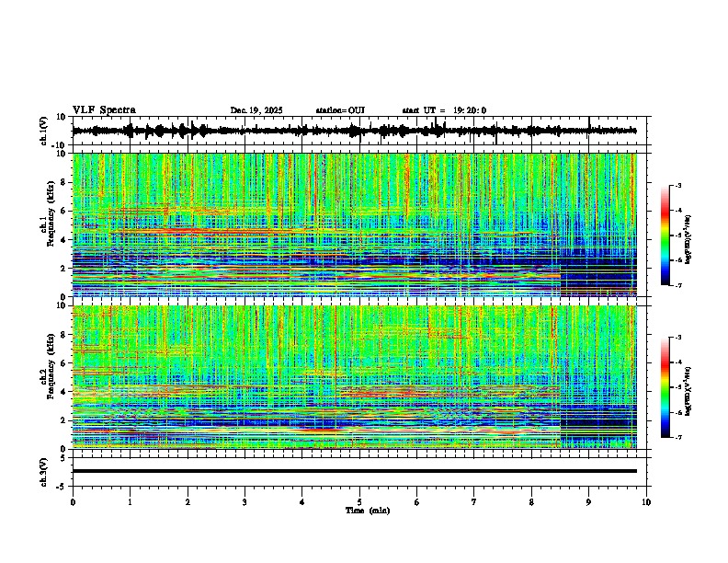This screenshot has height=563, width=728.
Task: Click the ch.1 "Frequency (kHz)" axis label
Action: [51, 214]
